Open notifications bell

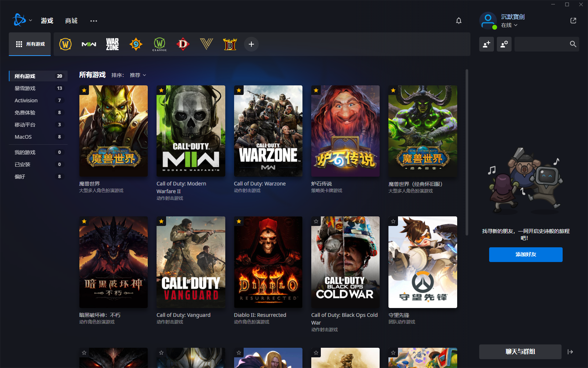459,21
